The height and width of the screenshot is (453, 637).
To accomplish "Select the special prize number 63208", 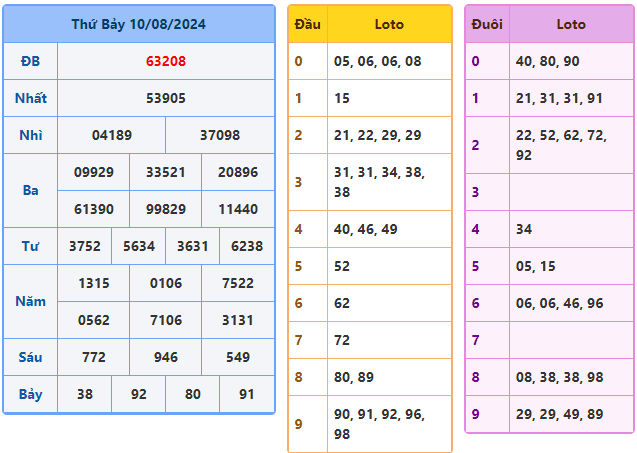I will click(x=165, y=61).
